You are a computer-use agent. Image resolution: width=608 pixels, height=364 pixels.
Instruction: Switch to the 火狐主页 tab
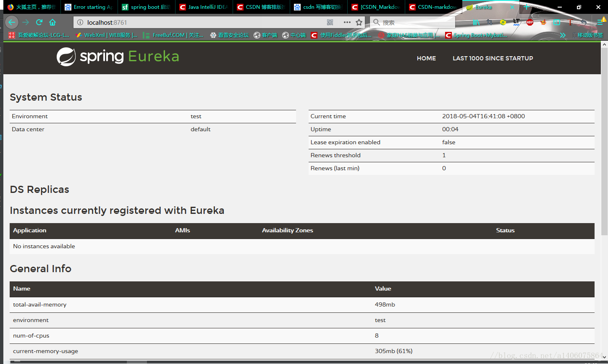31,7
